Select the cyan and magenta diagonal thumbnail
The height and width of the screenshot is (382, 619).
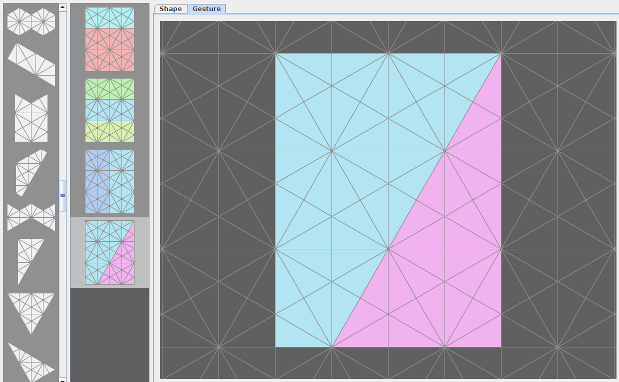[x=110, y=253]
